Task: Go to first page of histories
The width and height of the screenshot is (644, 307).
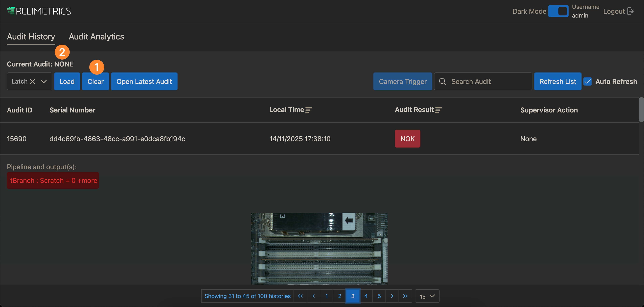Action: tap(300, 296)
